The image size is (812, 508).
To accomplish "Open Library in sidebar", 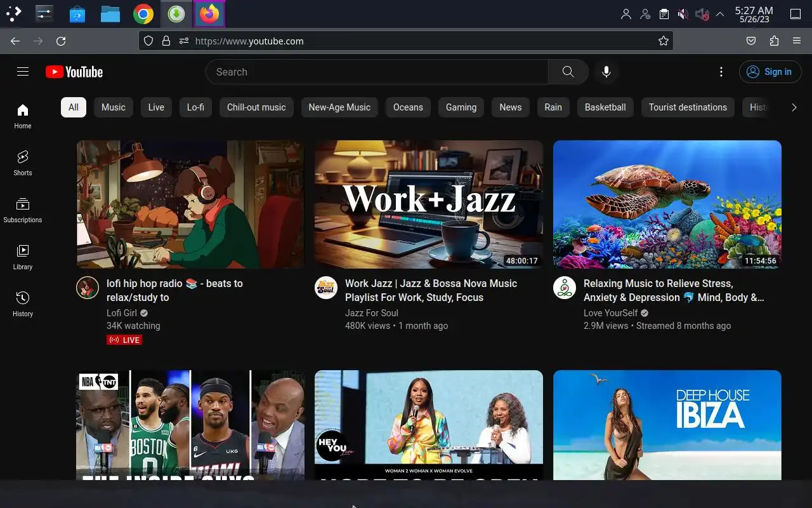I will click(23, 257).
